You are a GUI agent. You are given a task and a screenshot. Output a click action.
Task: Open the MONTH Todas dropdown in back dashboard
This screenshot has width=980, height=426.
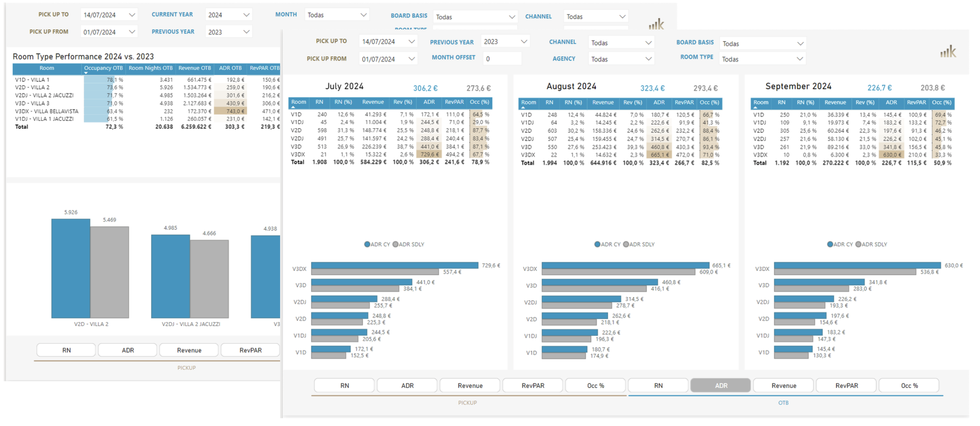(x=337, y=15)
